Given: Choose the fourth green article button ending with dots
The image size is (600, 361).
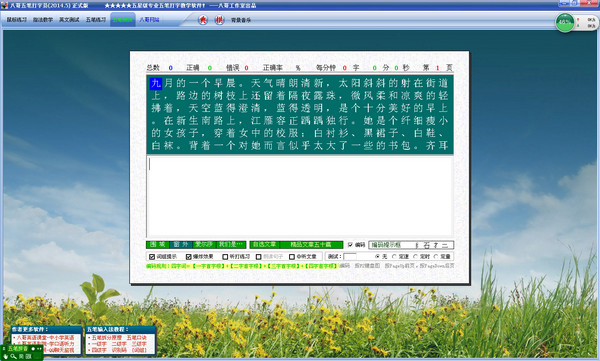Looking at the screenshot, I should coord(231,244).
